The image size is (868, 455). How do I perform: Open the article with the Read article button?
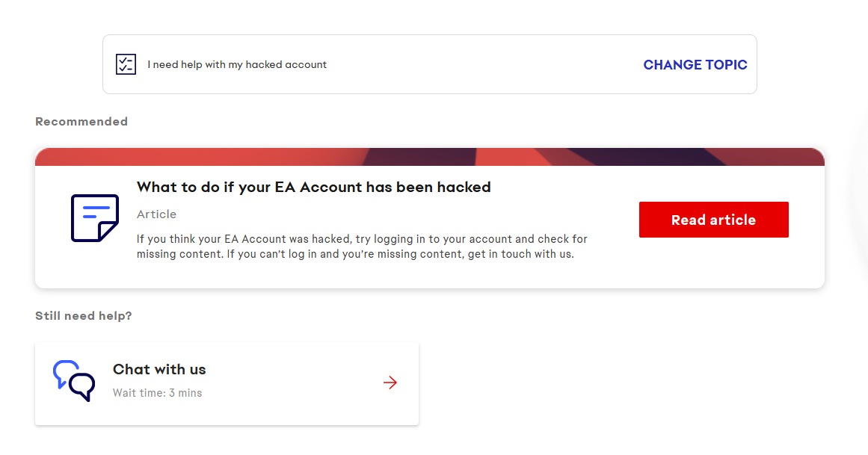[x=713, y=220]
